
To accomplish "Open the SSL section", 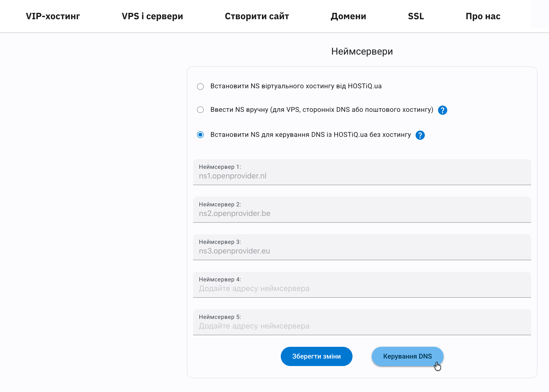I will (416, 16).
